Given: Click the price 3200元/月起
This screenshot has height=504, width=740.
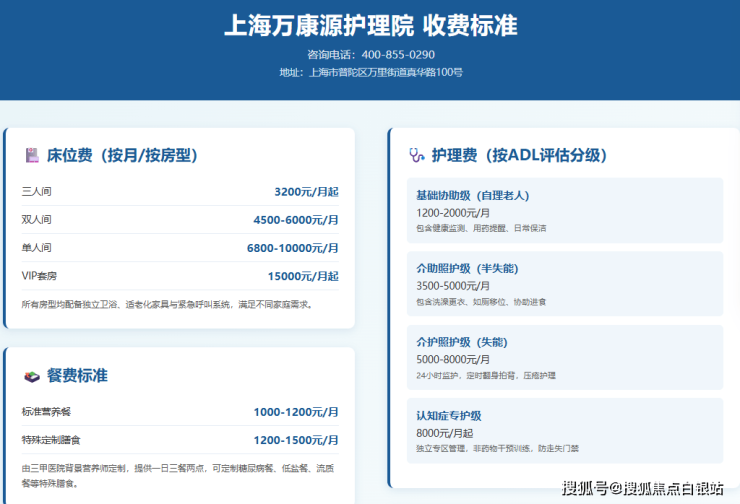Looking at the screenshot, I should pos(306,192).
